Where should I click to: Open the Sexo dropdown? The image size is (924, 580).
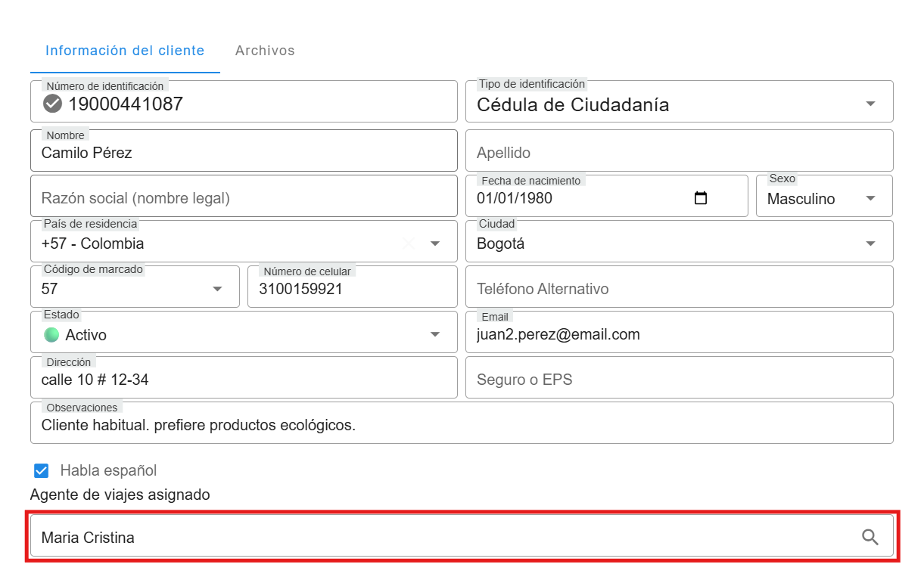(870, 199)
